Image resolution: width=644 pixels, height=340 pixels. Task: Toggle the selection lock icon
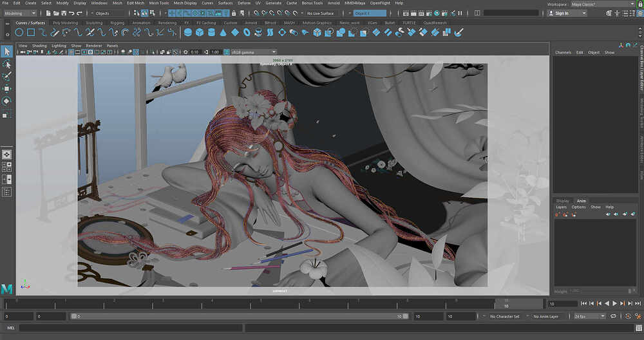[x=234, y=13]
